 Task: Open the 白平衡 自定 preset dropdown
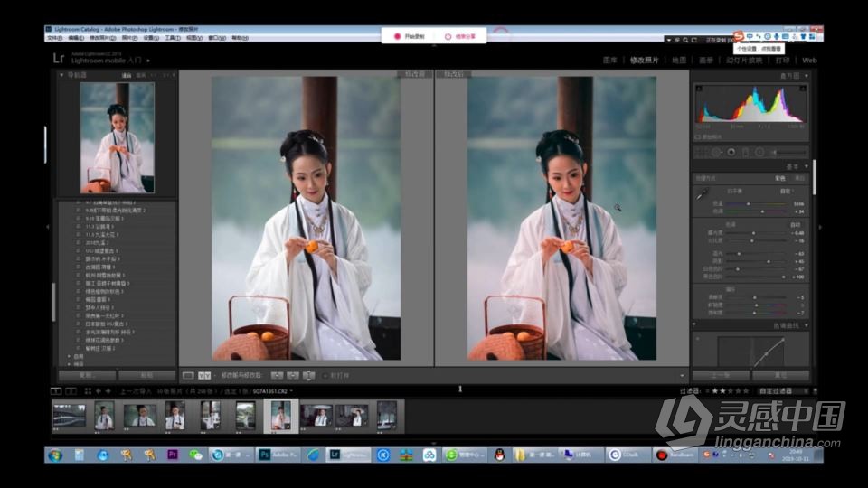pos(788,192)
